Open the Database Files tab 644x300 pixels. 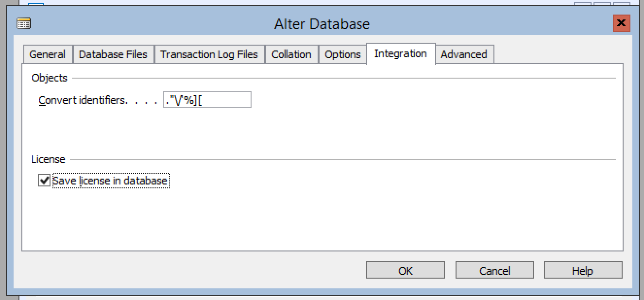pyautogui.click(x=113, y=54)
